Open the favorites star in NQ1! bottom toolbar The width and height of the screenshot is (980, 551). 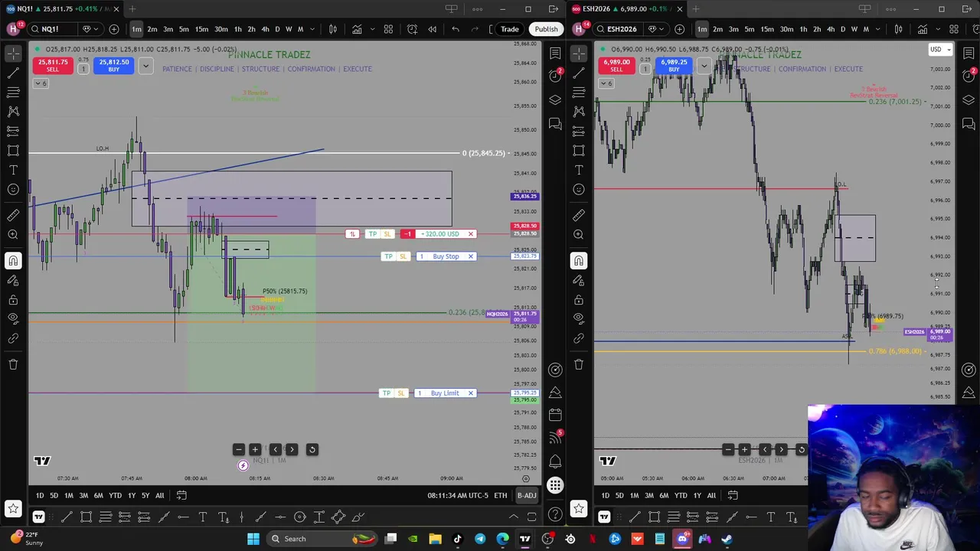click(13, 509)
